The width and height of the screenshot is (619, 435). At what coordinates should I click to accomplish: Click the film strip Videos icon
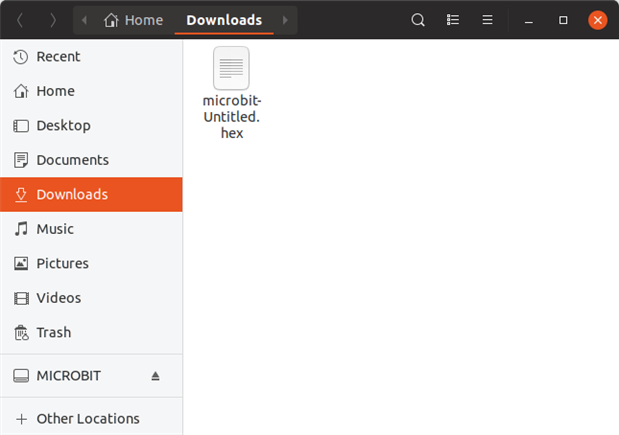coord(21,298)
